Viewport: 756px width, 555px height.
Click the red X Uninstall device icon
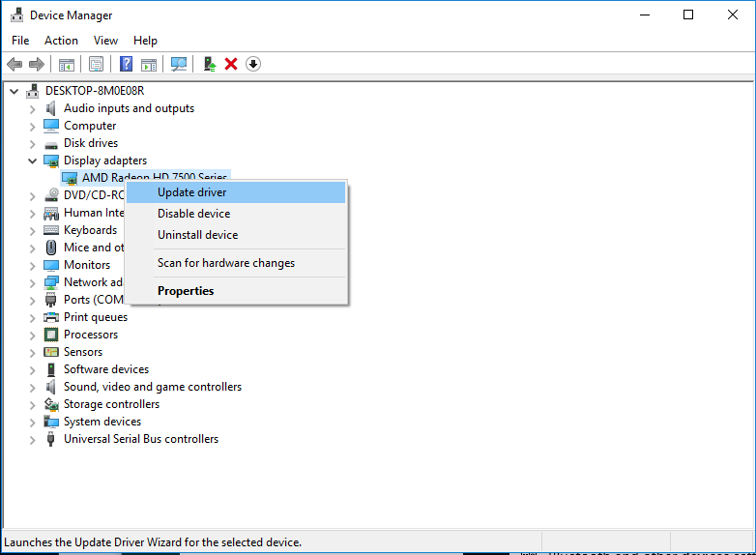click(231, 64)
